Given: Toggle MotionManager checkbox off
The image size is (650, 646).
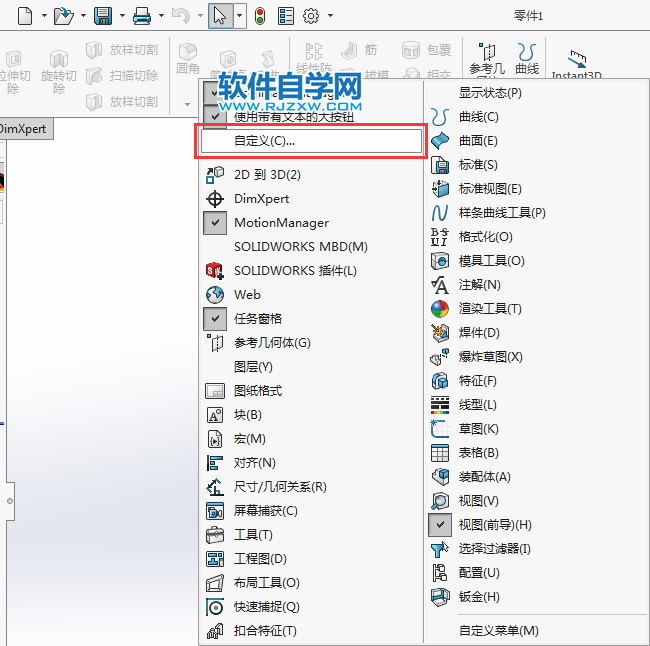Looking at the screenshot, I should [x=215, y=223].
